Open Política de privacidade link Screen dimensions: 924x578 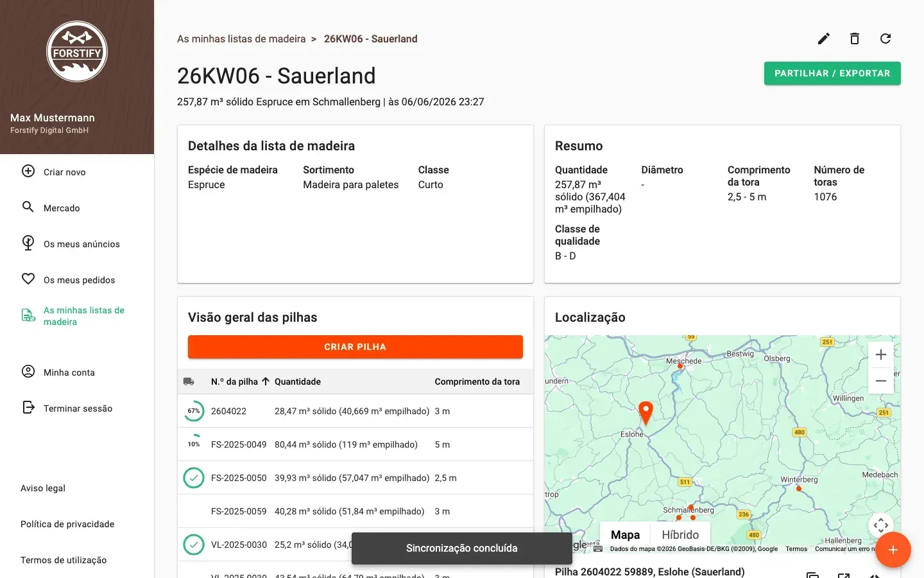pos(67,524)
